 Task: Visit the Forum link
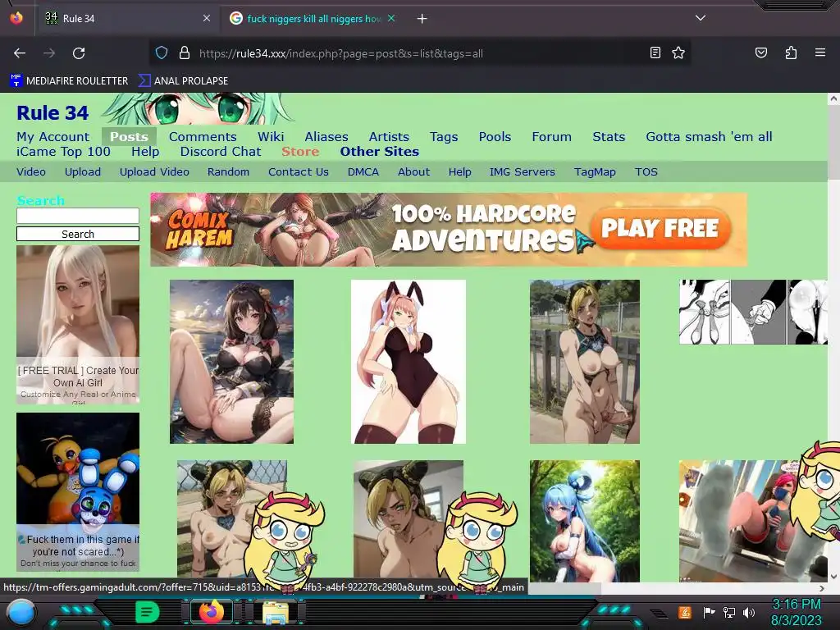(x=552, y=137)
